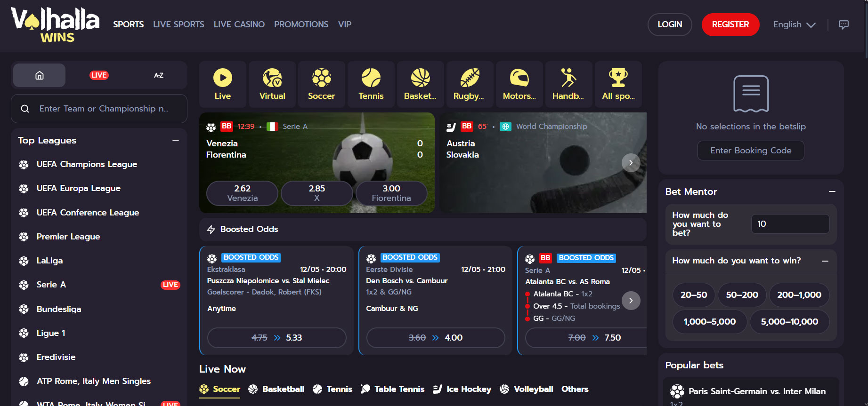Image resolution: width=868 pixels, height=406 pixels.
Task: Collapse the Bet Mentor panel
Action: click(832, 191)
